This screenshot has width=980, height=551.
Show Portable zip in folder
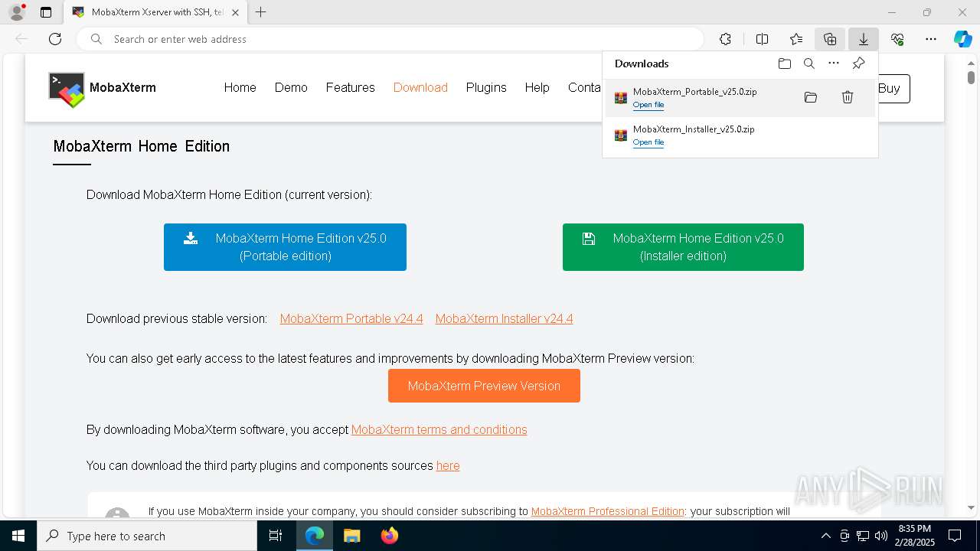[x=811, y=97]
